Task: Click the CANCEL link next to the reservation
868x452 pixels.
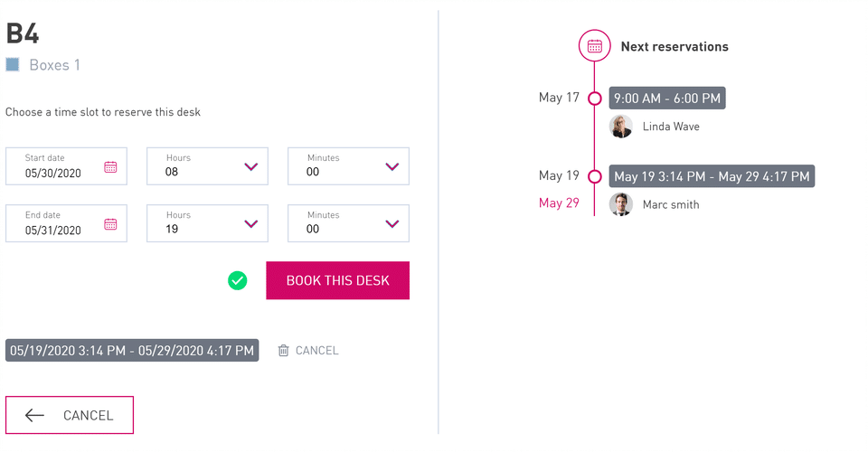Action: point(316,351)
